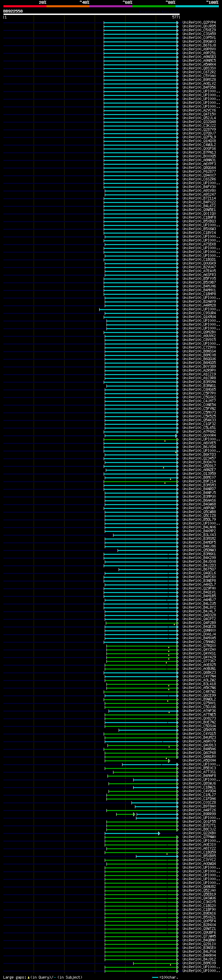
Task: Select the UniRef100_B9RR99 label
Action: click(x=199, y=814)
